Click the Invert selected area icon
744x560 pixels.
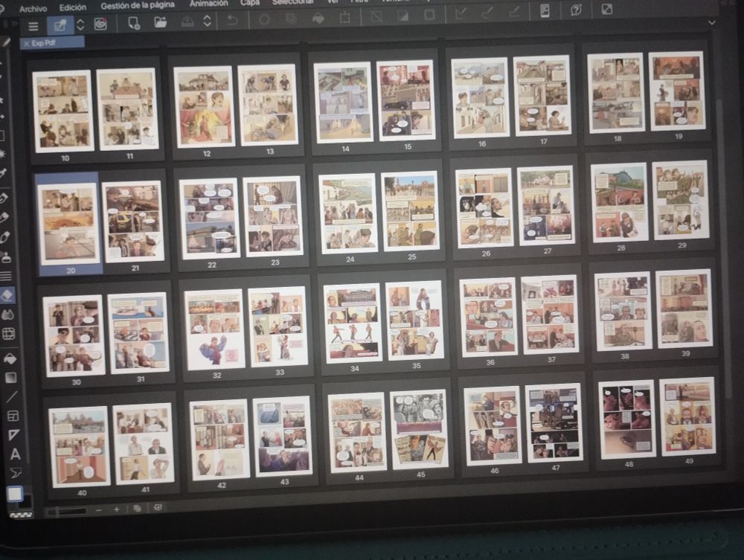point(403,16)
